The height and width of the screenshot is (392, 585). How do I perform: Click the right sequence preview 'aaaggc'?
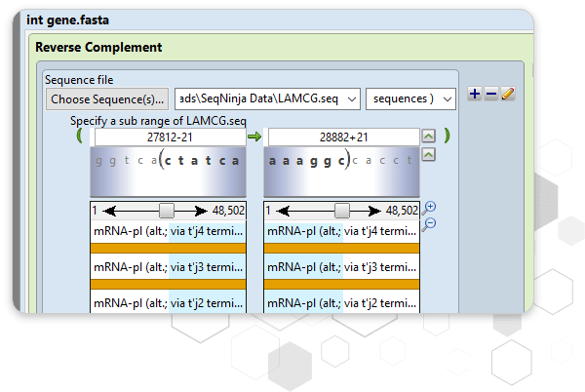pyautogui.click(x=307, y=161)
